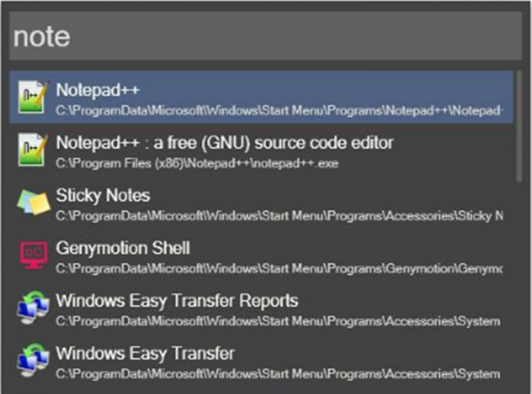Open 'Notepad++ : a free (GNU) source code editor'

(261, 150)
